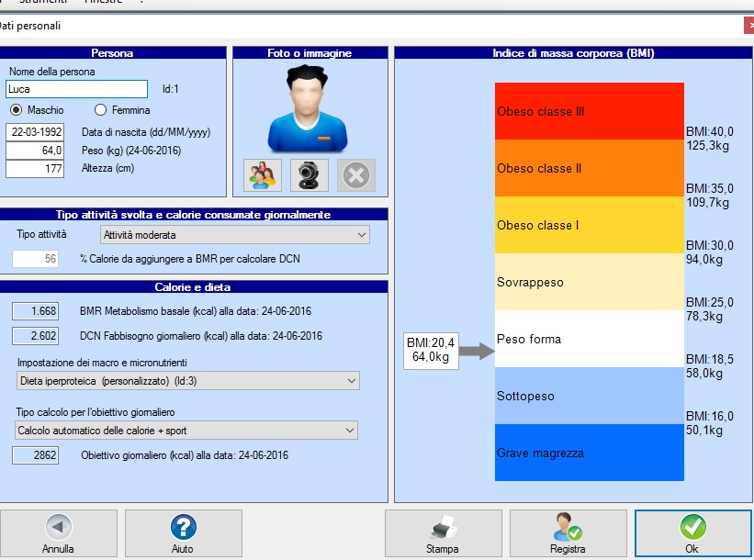Click the remove photo X icon
Image resolution: width=754 pixels, height=560 pixels.
356,174
